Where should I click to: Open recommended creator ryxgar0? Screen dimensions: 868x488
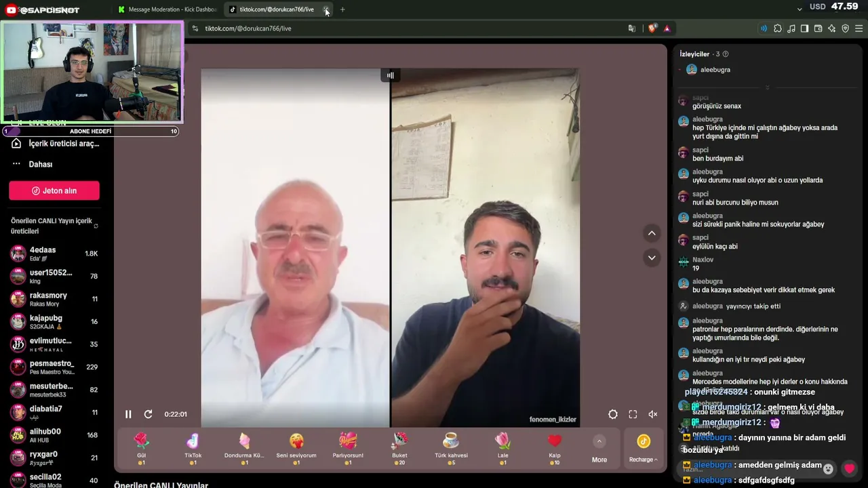pyautogui.click(x=54, y=457)
